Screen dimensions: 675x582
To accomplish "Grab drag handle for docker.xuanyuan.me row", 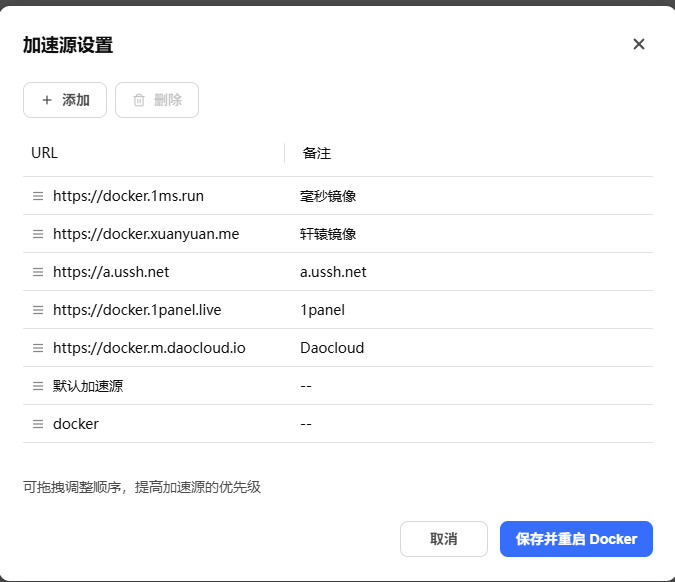I will click(x=38, y=234).
